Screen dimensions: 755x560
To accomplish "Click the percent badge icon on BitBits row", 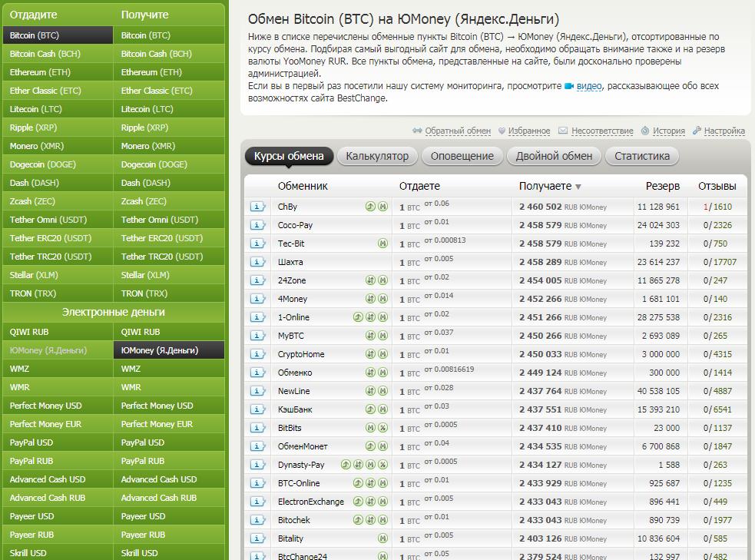I will [382, 428].
